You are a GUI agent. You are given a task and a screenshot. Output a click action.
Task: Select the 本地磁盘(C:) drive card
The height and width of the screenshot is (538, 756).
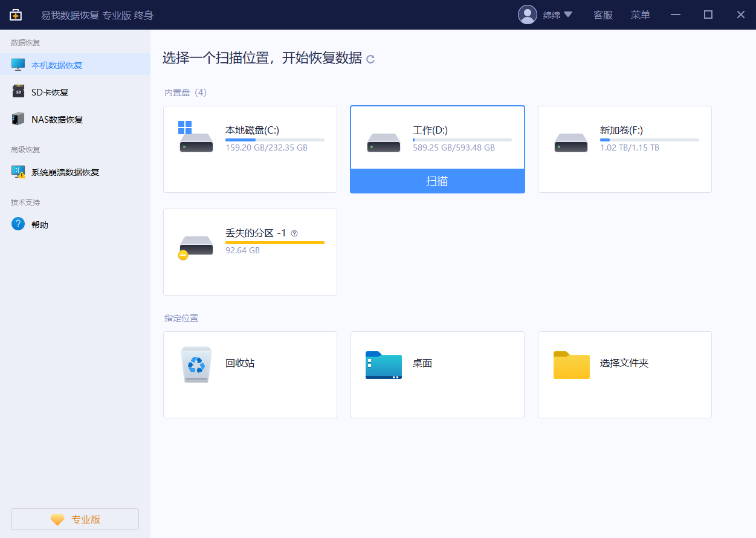[x=250, y=149]
